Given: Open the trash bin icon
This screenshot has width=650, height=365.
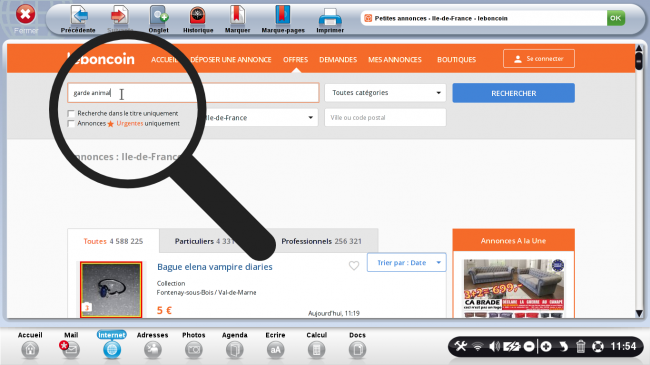Looking at the screenshot, I should tap(581, 346).
